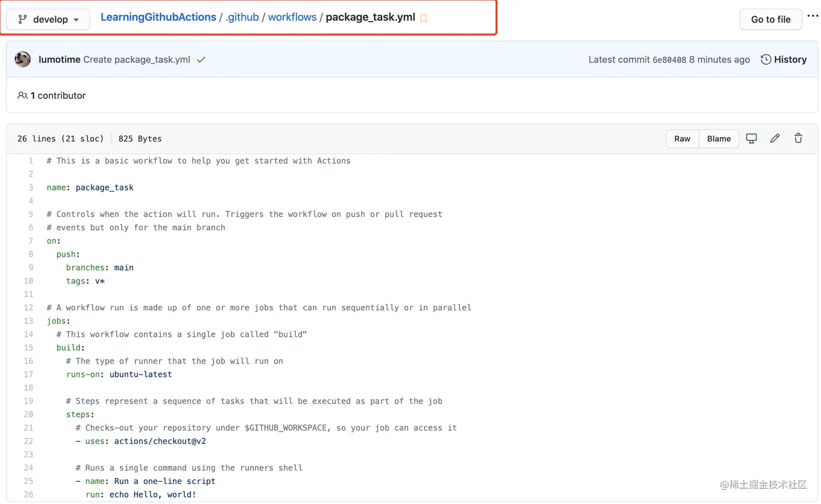821x504 pixels.
Task: Switch to Blame view
Action: (x=718, y=138)
